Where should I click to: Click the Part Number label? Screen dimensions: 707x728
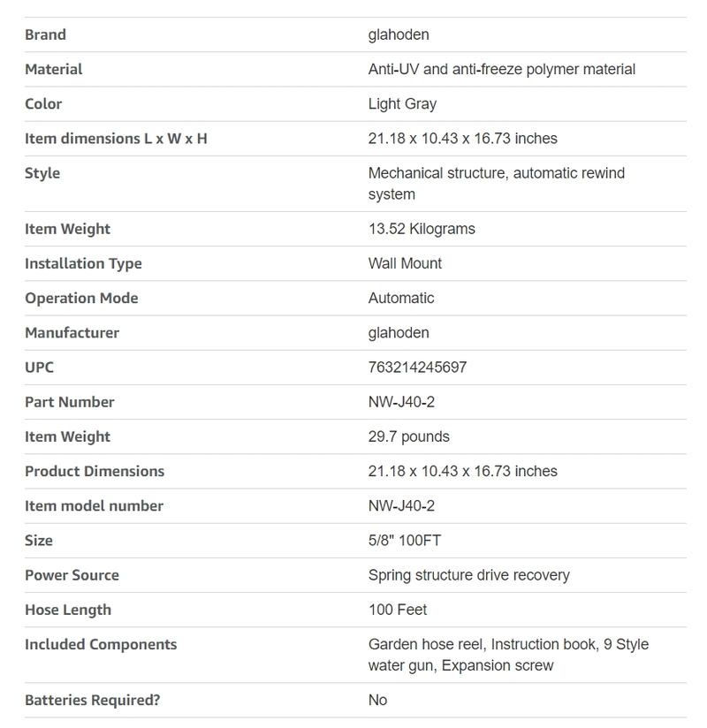click(69, 401)
